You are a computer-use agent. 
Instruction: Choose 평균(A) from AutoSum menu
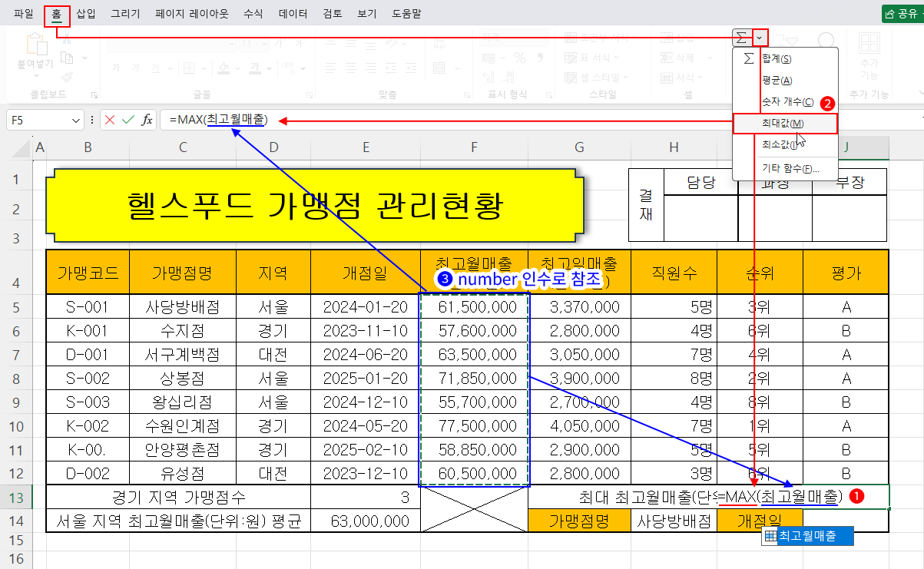coord(785,80)
